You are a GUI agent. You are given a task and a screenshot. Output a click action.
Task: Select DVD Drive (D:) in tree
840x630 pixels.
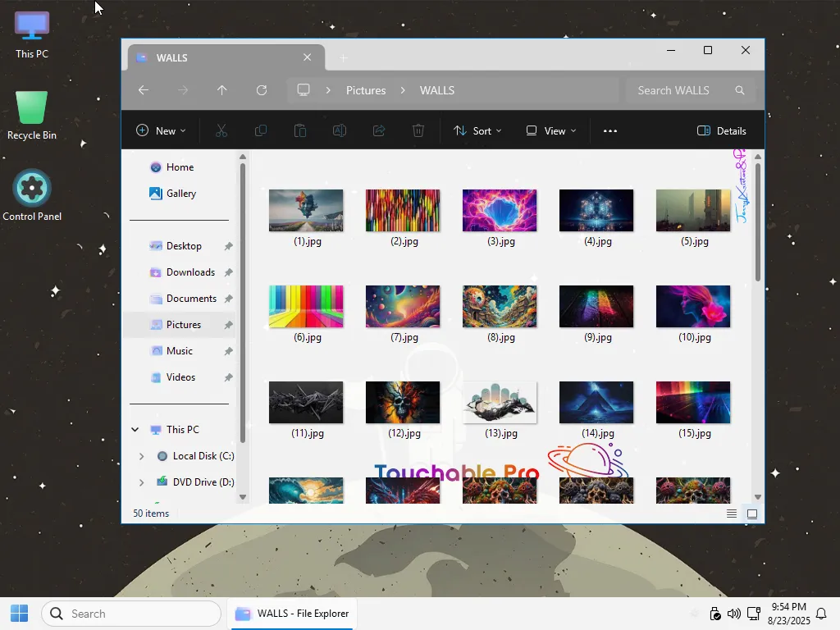pyautogui.click(x=203, y=482)
